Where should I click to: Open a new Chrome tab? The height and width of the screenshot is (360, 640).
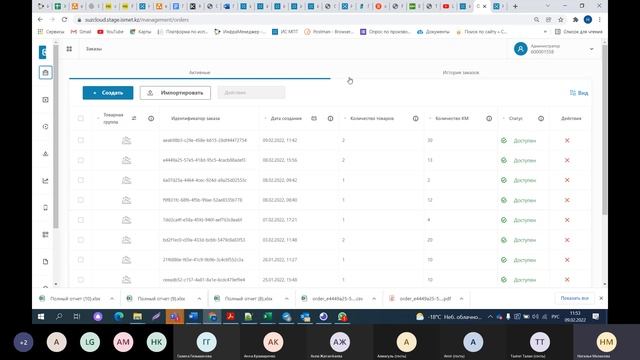516,6
